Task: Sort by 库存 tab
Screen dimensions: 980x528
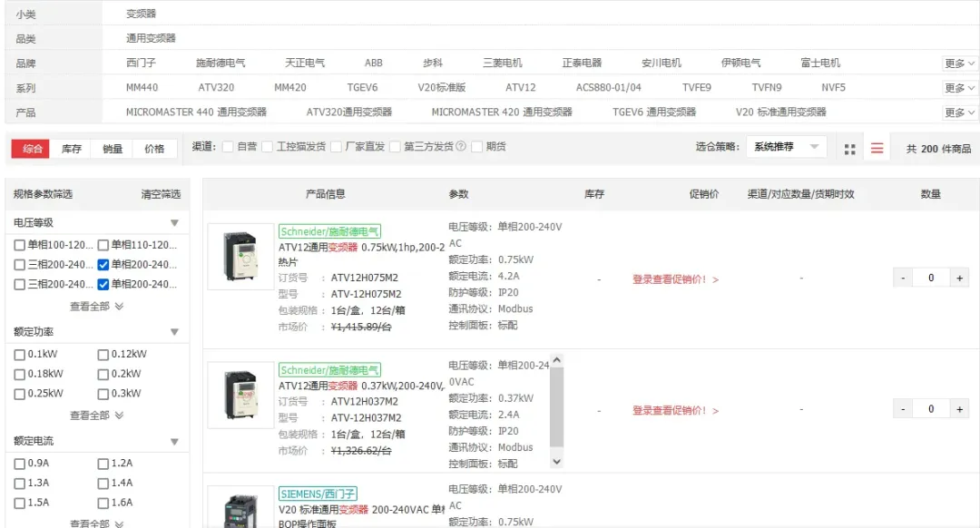Action: point(72,149)
